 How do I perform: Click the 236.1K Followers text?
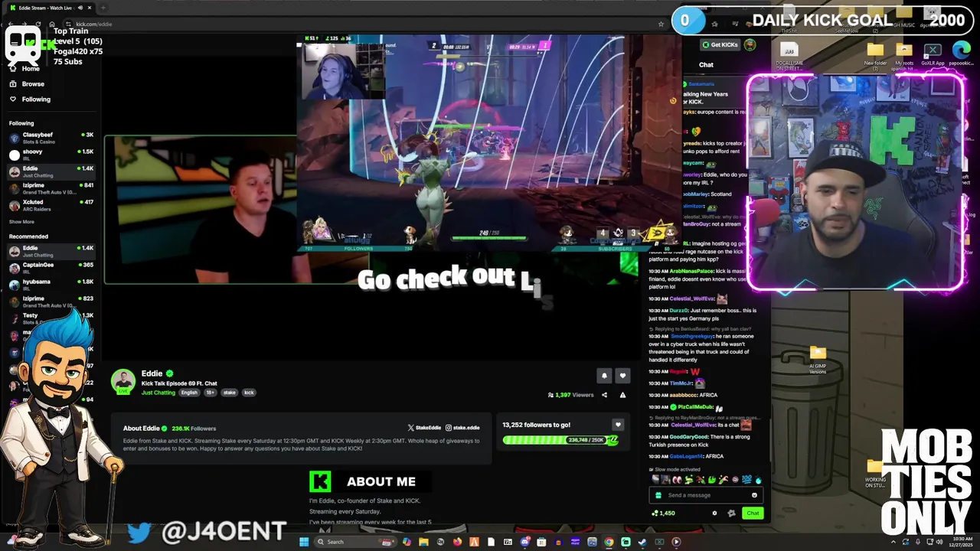point(194,429)
